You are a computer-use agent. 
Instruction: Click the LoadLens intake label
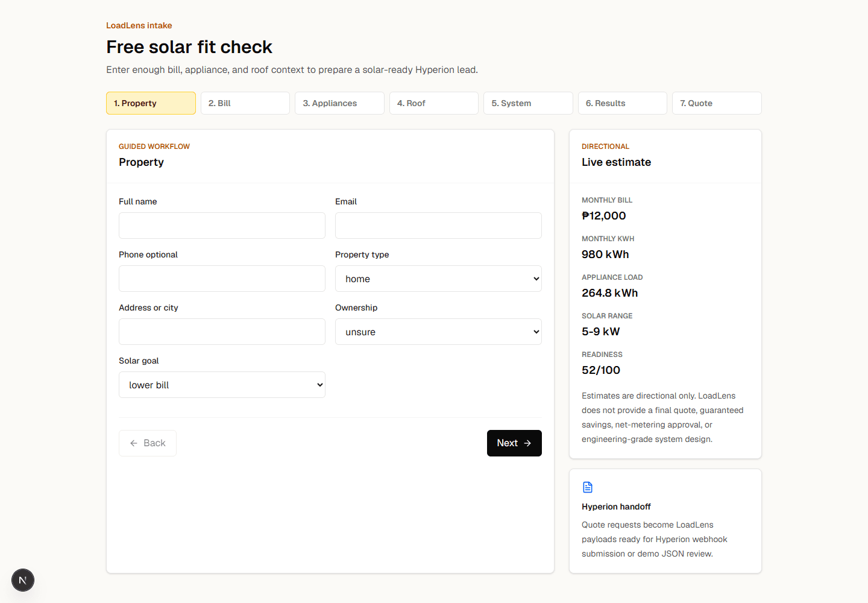(139, 25)
